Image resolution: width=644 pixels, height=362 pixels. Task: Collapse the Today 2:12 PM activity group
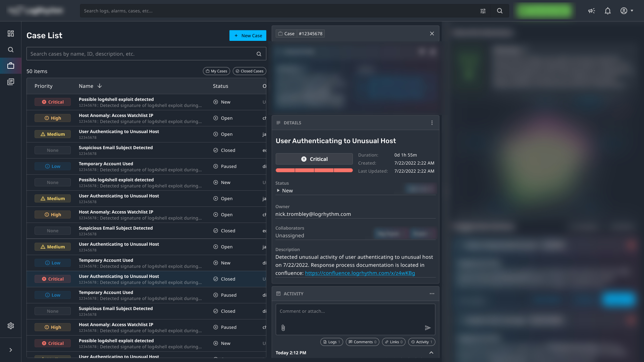(431, 353)
